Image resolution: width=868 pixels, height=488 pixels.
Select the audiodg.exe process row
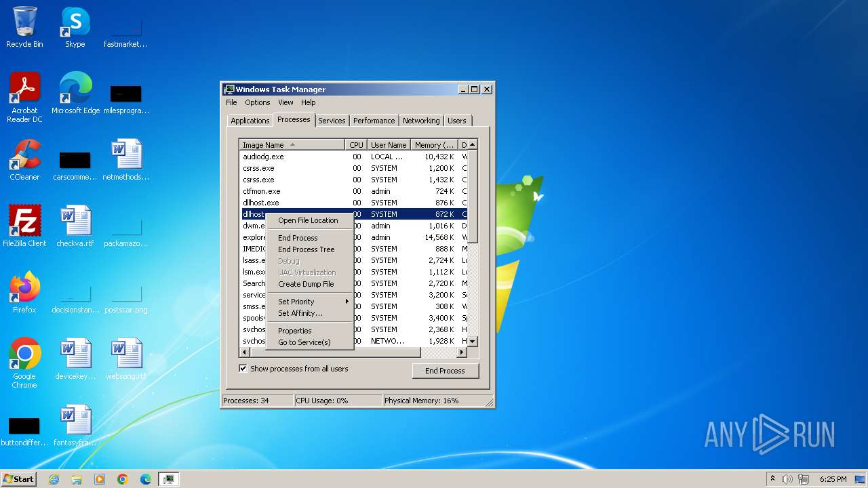(x=353, y=157)
